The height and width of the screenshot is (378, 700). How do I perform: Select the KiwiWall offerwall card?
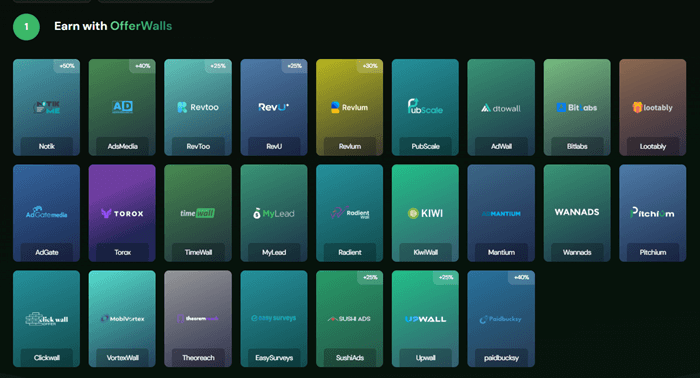(425, 213)
